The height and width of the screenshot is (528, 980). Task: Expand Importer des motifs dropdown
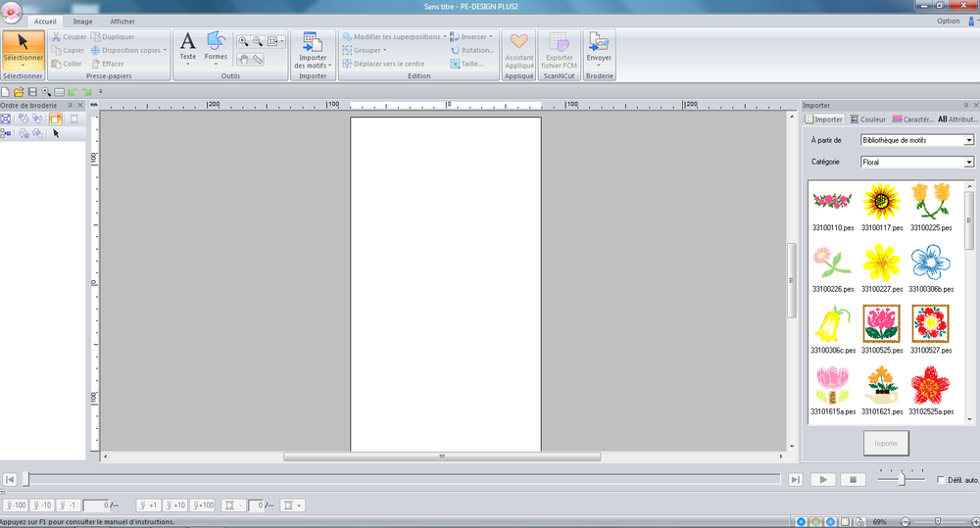313,65
